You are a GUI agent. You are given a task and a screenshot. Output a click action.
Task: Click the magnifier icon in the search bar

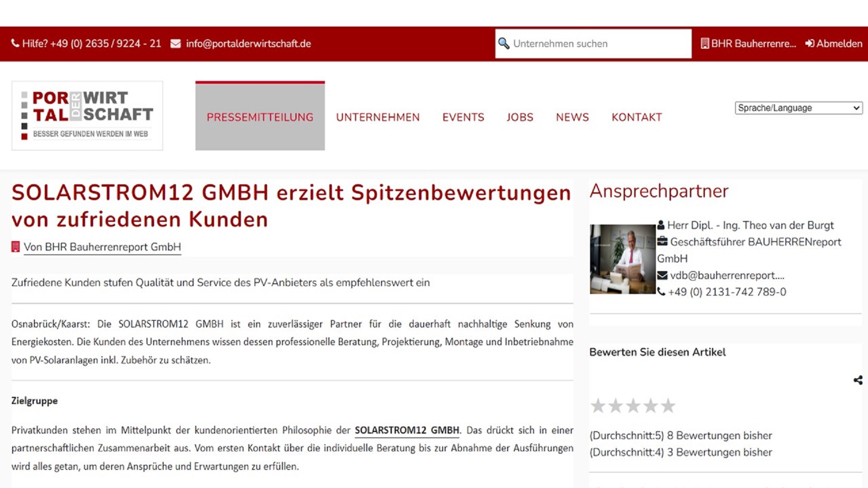tap(504, 43)
